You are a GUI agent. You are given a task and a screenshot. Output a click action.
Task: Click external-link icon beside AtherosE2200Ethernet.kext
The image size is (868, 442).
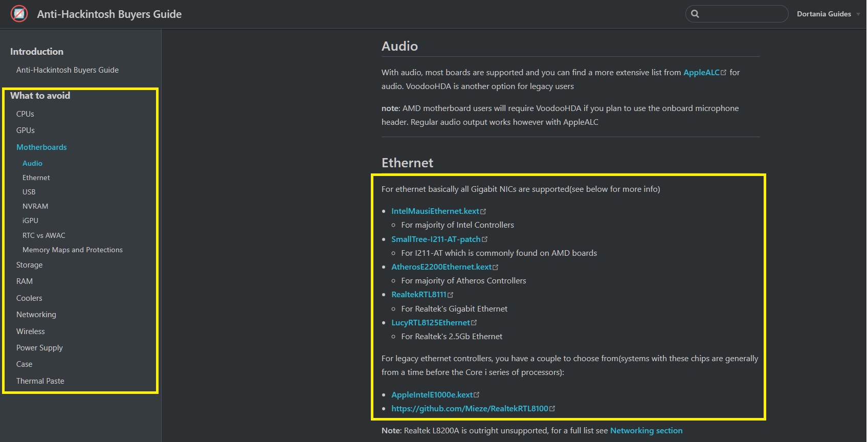pos(495,267)
